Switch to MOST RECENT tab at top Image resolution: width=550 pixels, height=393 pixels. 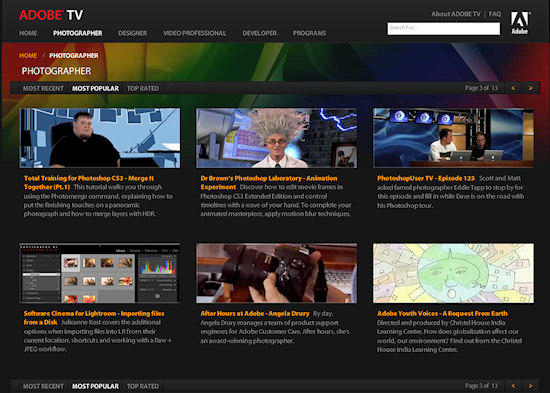coord(43,88)
